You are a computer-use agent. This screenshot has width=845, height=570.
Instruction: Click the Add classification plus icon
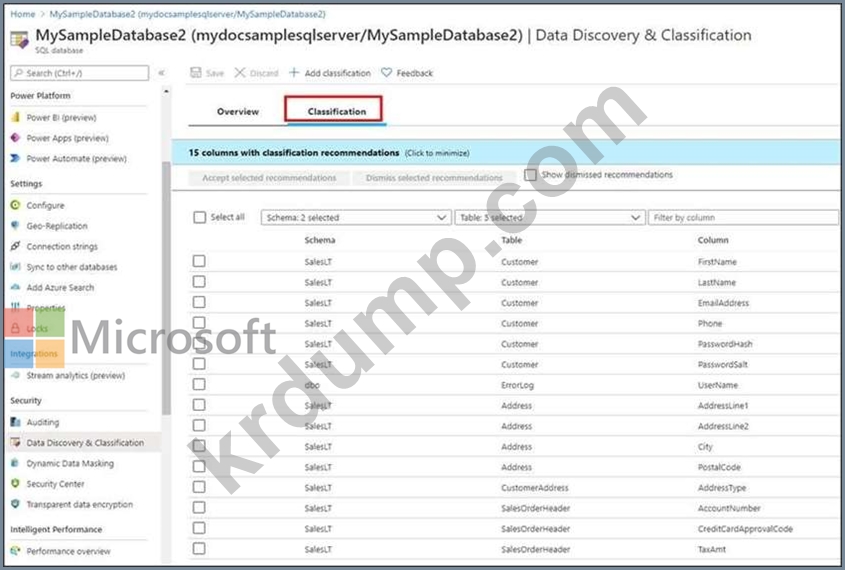click(294, 73)
